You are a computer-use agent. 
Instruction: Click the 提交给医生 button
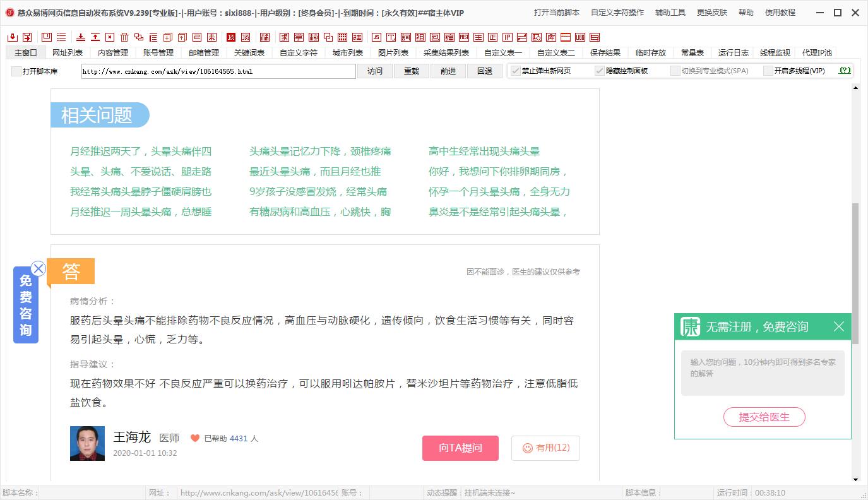pos(764,417)
